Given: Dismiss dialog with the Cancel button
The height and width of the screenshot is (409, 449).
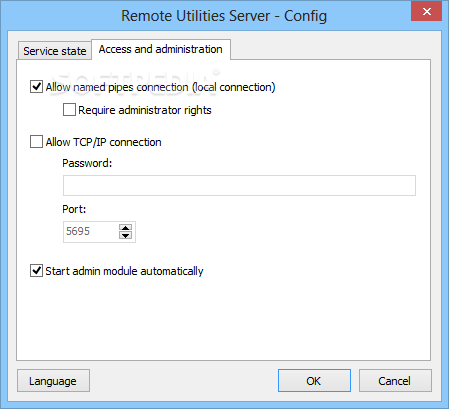Looking at the screenshot, I should (395, 381).
